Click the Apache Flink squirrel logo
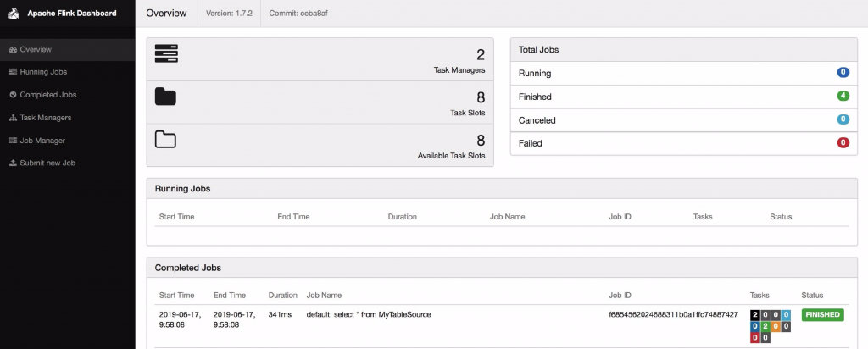The width and height of the screenshot is (868, 349). pyautogui.click(x=14, y=14)
